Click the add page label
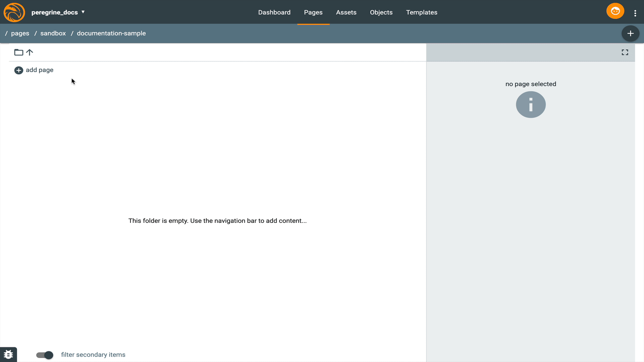This screenshot has width=644, height=362. click(40, 70)
